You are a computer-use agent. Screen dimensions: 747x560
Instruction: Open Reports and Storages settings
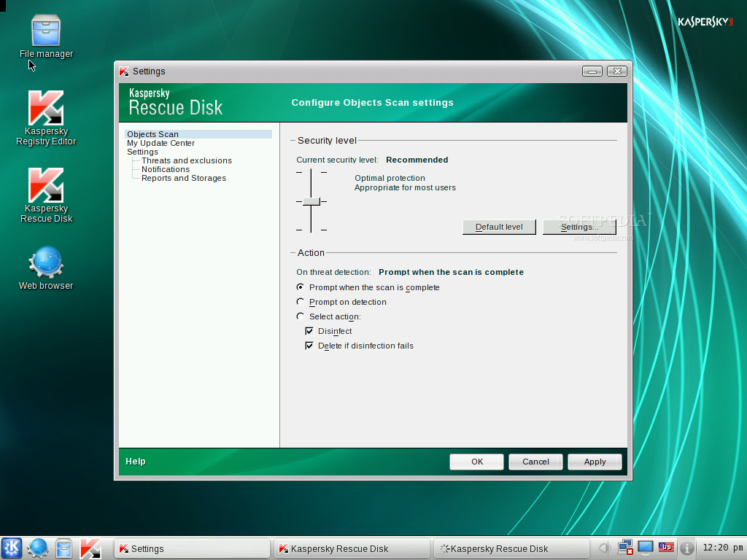point(184,178)
